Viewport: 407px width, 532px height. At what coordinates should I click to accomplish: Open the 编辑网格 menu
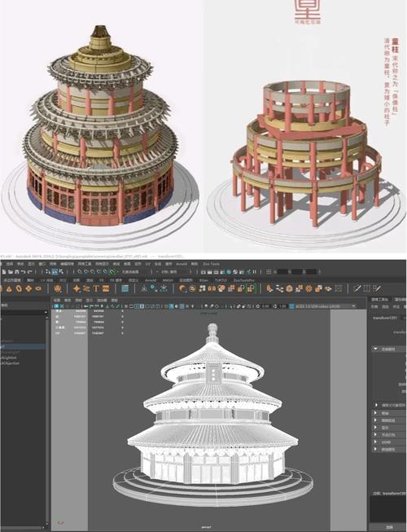click(x=67, y=264)
